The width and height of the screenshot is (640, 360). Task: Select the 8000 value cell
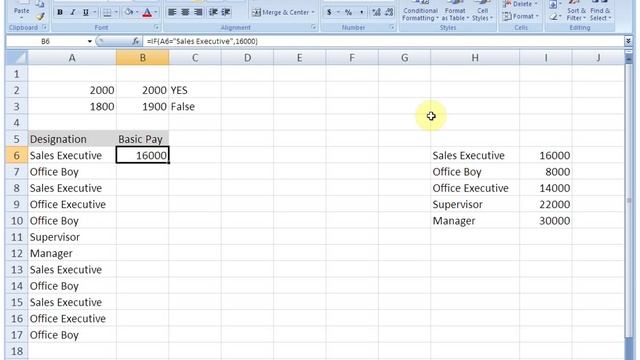click(x=546, y=172)
